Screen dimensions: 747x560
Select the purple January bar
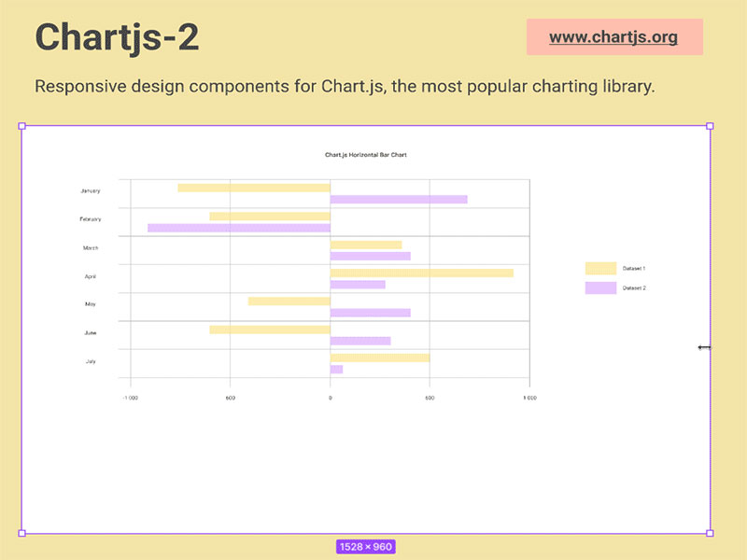pos(398,199)
